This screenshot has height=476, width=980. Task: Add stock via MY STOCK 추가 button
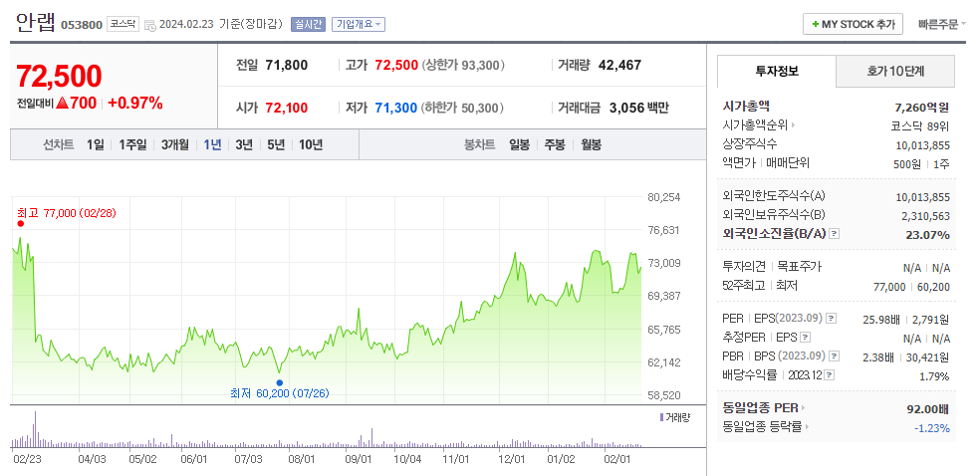(853, 24)
